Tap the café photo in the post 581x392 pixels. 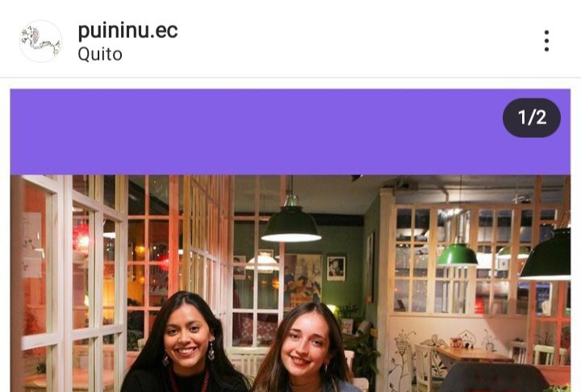coord(290,283)
